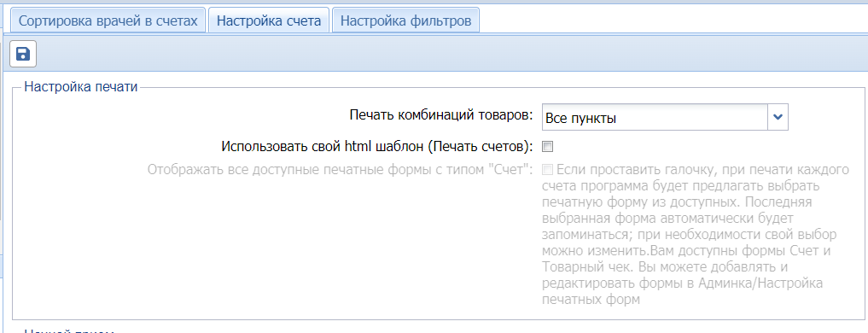Click the partially visible Ночной прием section title

coord(69,330)
